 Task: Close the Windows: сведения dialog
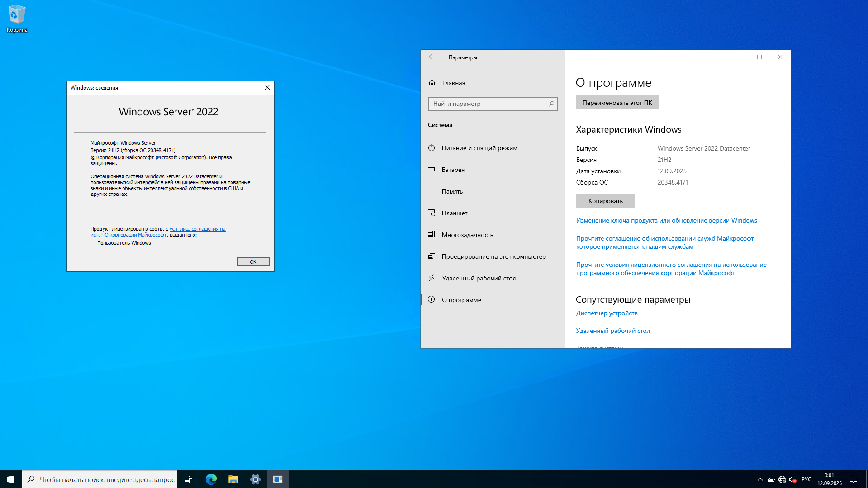pos(267,87)
